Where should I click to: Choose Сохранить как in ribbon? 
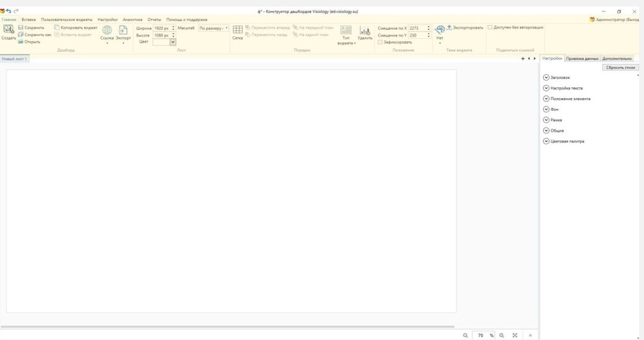coord(35,35)
